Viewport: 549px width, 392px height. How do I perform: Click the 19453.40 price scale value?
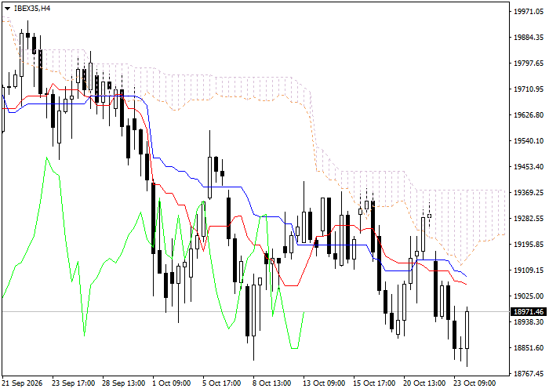click(529, 166)
